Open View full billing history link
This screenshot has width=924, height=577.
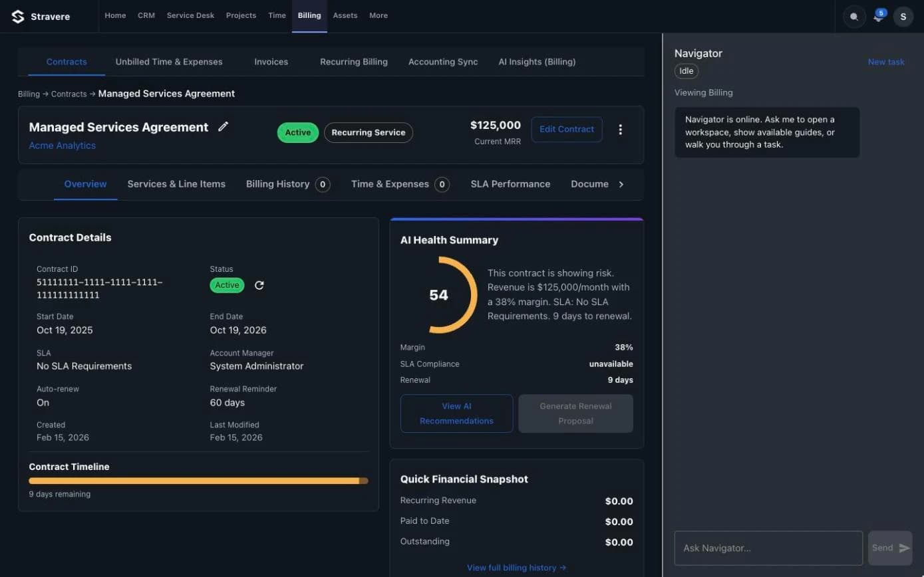point(517,568)
